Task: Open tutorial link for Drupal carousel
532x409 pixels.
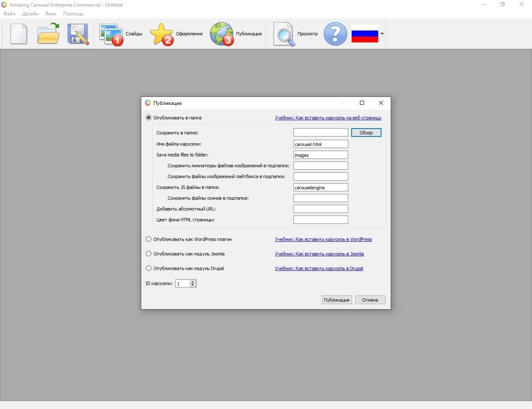Action: click(319, 268)
